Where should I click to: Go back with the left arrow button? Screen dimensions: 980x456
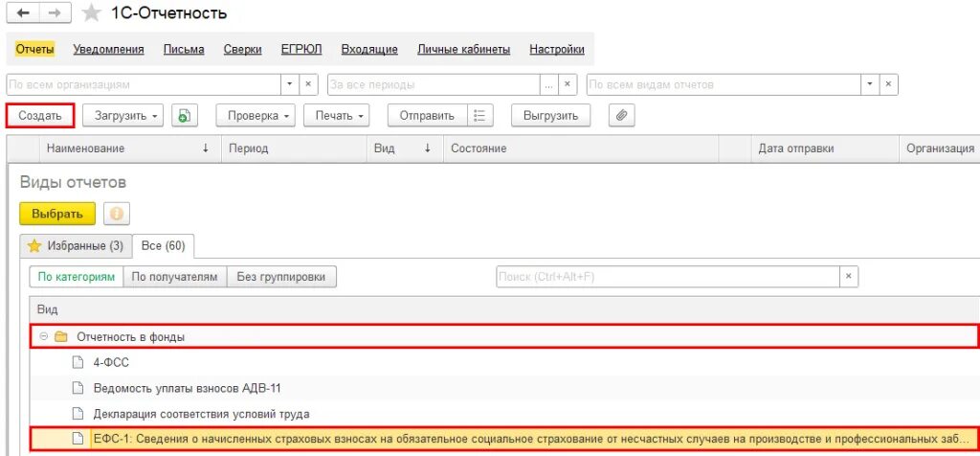pyautogui.click(x=23, y=12)
